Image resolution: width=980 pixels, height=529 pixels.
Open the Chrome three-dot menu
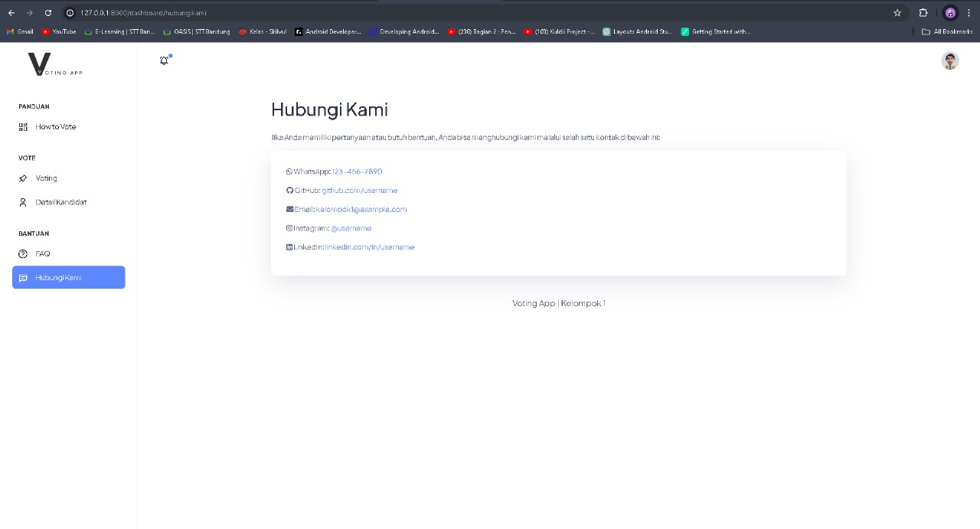969,13
